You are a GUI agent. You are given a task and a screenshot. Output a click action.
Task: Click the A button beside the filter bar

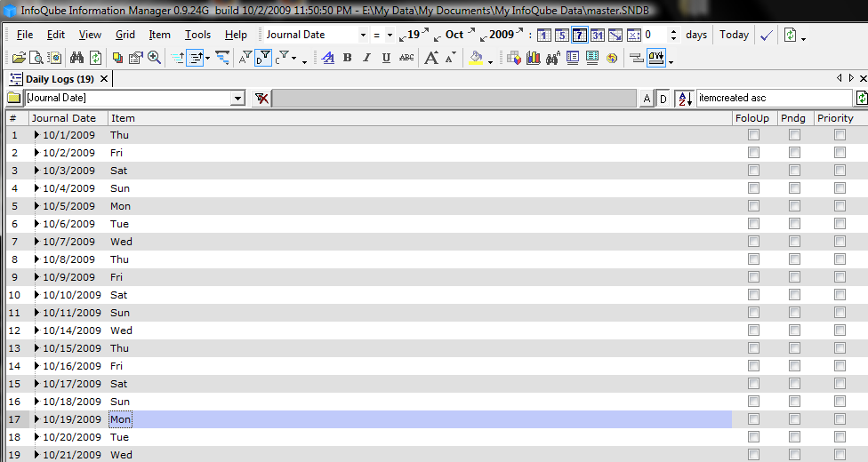[x=647, y=99]
